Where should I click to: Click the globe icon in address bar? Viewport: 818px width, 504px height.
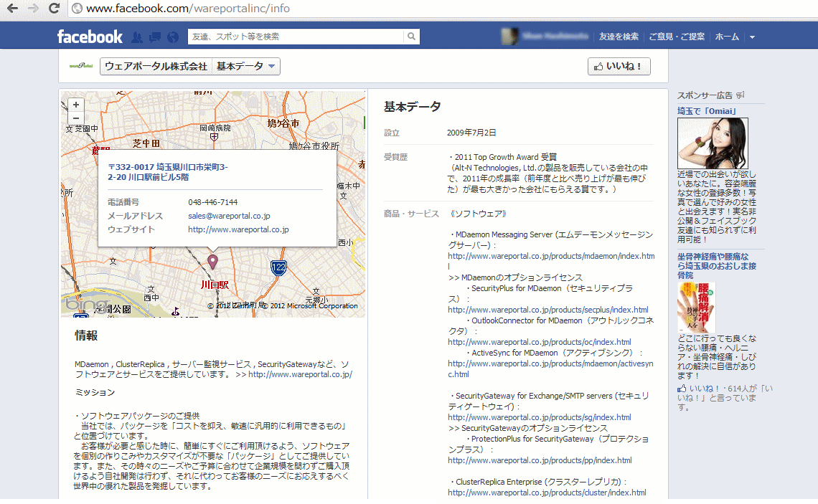click(x=77, y=9)
